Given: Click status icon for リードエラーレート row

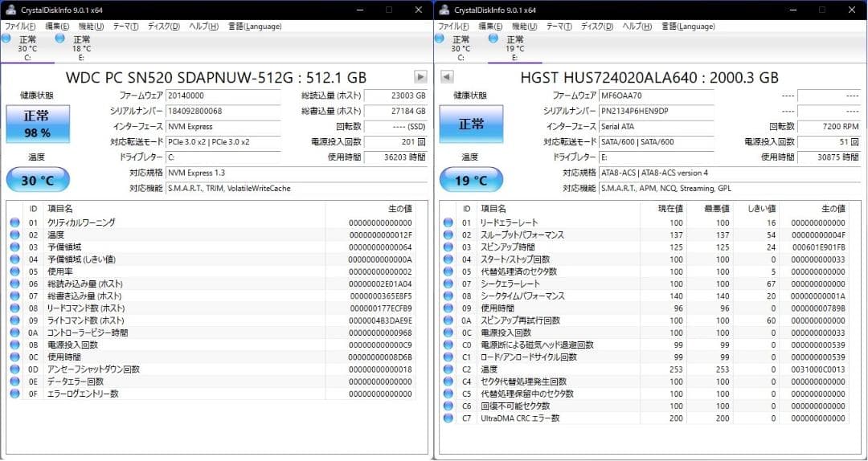Looking at the screenshot, I should pos(448,222).
